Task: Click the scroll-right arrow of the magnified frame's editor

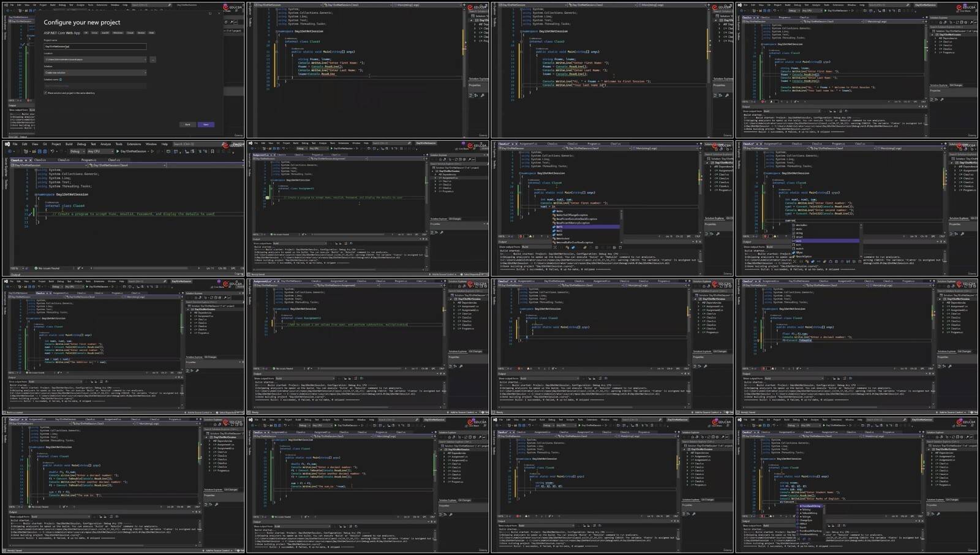Action: coord(199,268)
